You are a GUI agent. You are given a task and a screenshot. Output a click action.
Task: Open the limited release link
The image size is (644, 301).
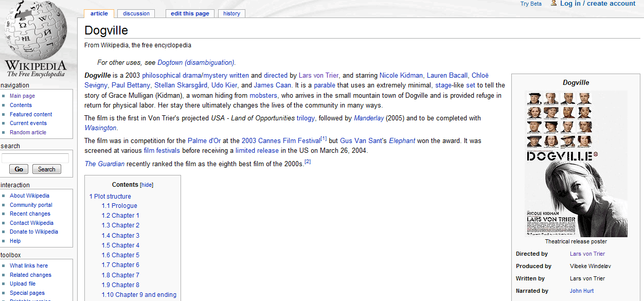tap(257, 151)
